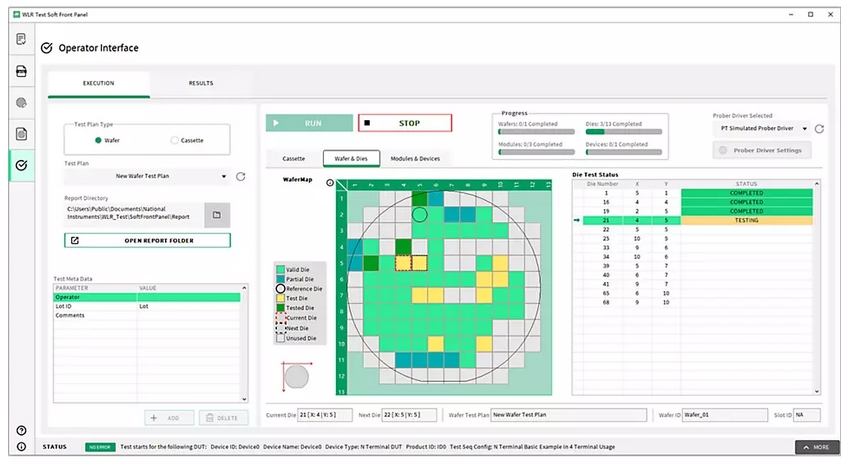This screenshot has width=853, height=470.
Task: Refresh the prober driver list
Action: tap(819, 129)
